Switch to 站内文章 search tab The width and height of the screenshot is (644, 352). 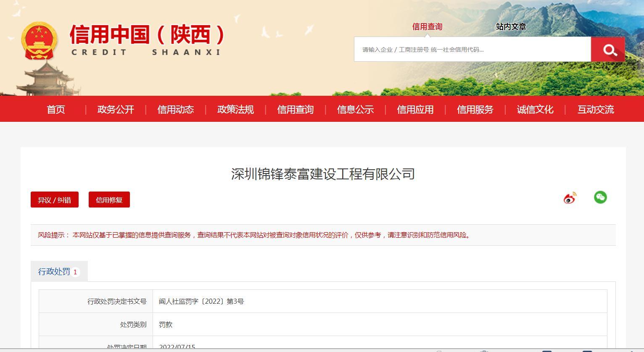click(511, 27)
